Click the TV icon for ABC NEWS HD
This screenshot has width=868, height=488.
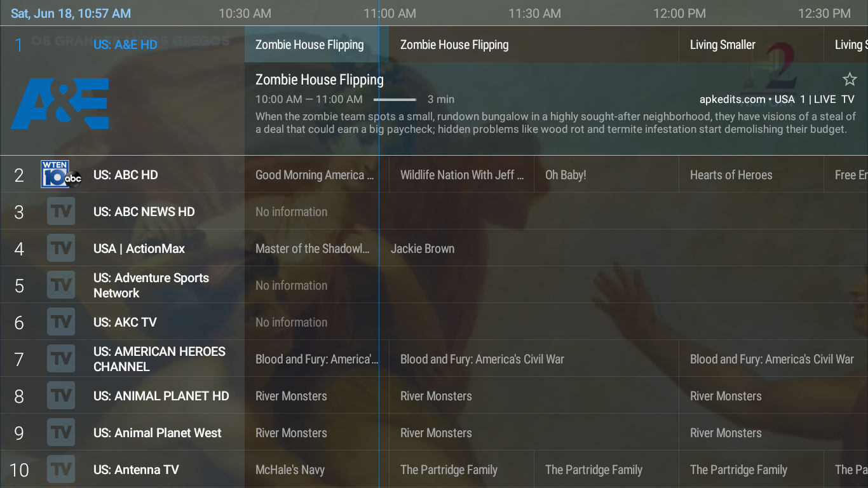[x=61, y=211]
